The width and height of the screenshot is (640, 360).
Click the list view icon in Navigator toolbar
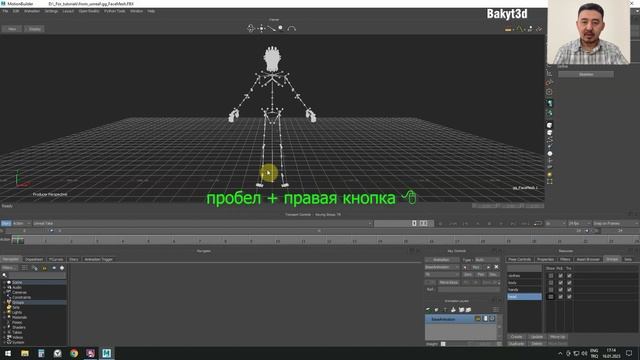point(24,268)
